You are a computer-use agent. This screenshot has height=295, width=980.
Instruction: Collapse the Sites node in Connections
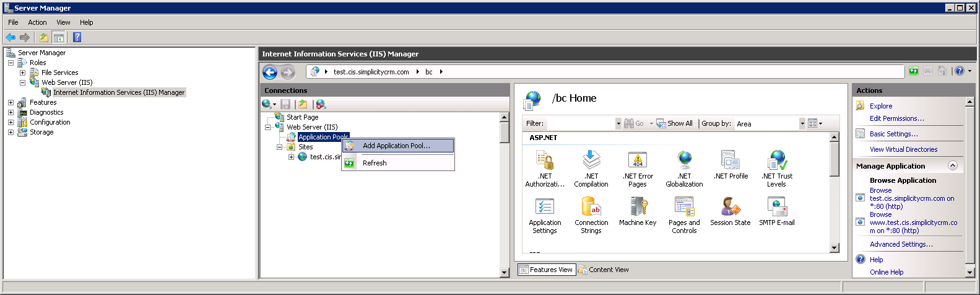(x=279, y=147)
